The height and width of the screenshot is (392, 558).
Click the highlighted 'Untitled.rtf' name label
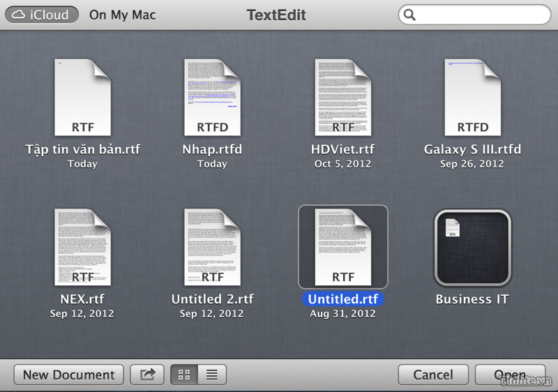(x=342, y=299)
